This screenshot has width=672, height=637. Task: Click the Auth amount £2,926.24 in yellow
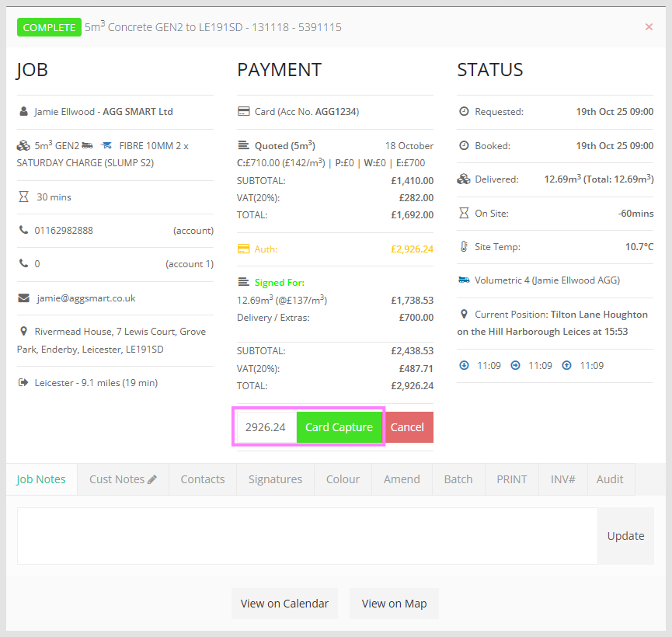(412, 249)
